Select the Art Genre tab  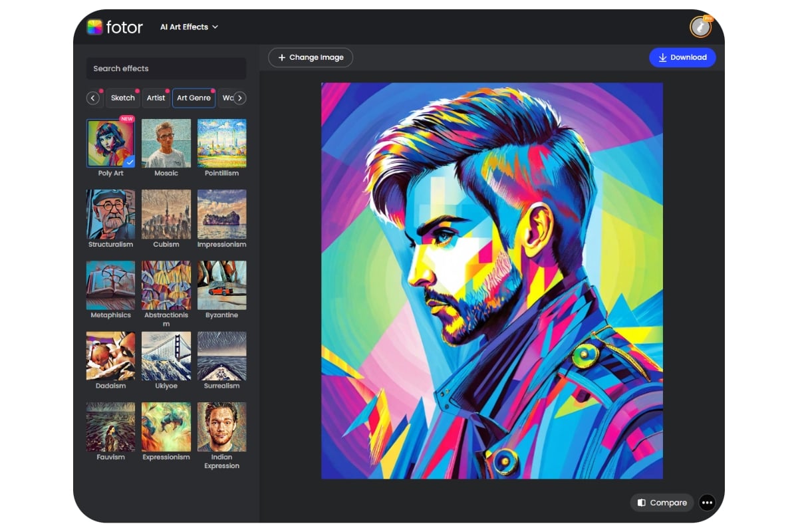(x=194, y=98)
